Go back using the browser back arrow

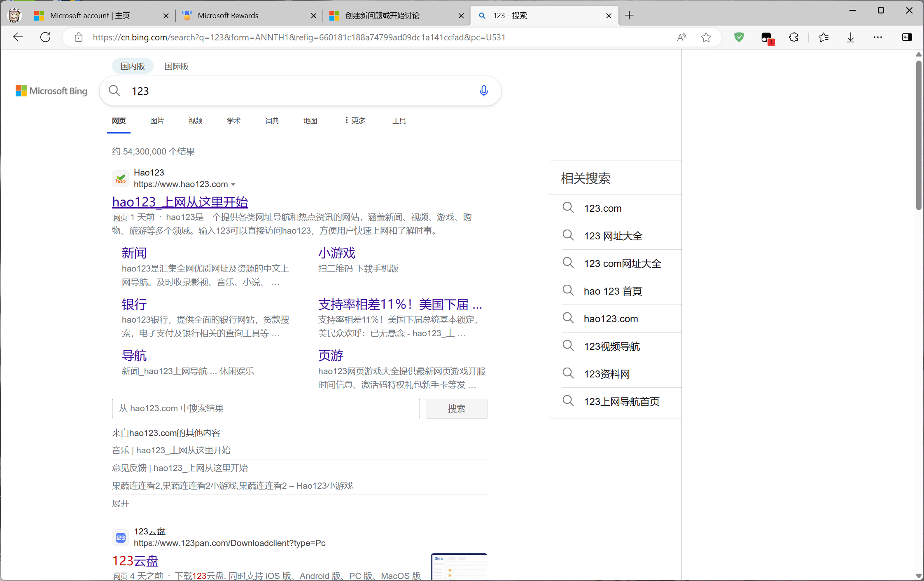pyautogui.click(x=18, y=37)
